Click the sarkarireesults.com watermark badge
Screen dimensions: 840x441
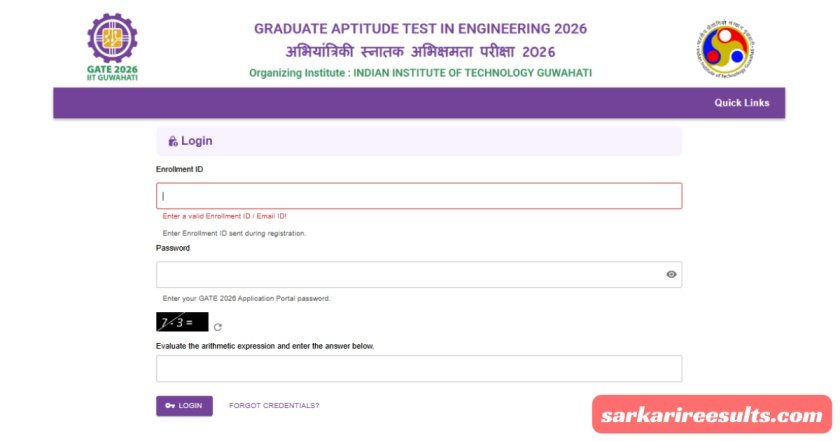711,414
